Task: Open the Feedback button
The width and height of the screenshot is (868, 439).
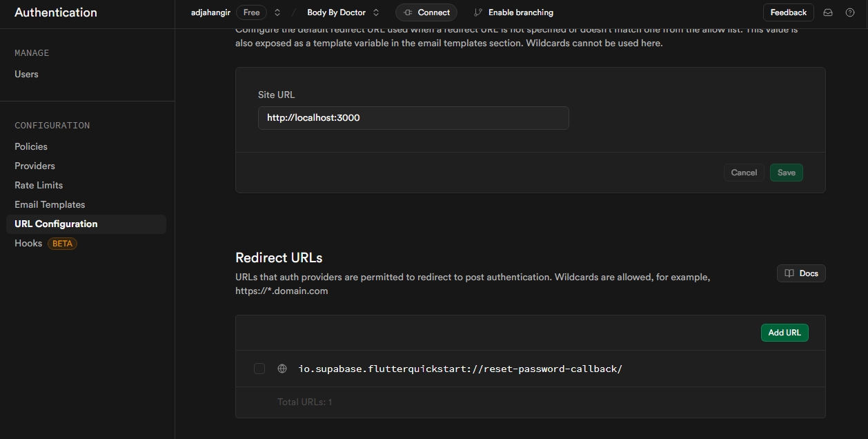Action: (x=788, y=12)
